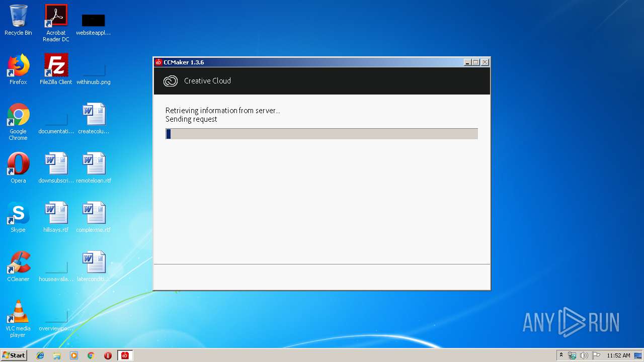Launch the Opera desktop shortcut
The image size is (644, 362).
click(x=18, y=168)
